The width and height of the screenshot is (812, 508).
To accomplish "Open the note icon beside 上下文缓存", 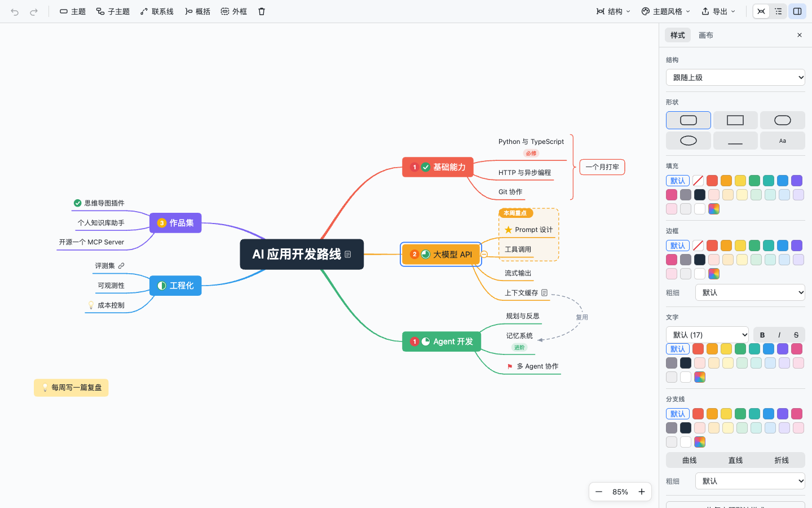I will 544,293.
